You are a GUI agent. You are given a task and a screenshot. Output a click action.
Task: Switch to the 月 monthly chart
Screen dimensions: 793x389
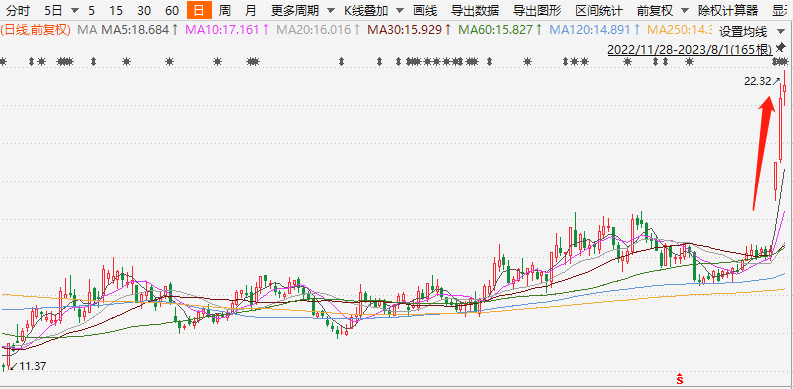(x=250, y=10)
